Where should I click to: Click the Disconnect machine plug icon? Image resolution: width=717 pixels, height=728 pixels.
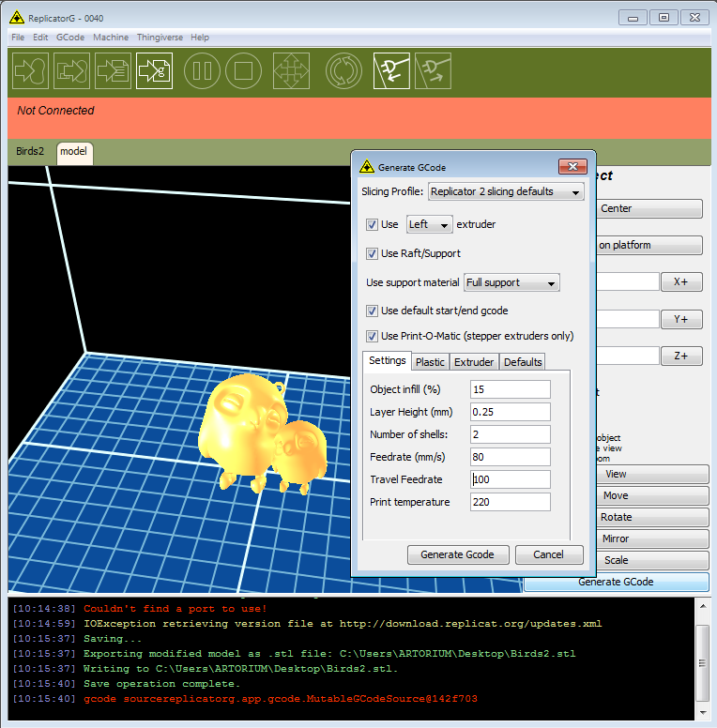point(433,70)
